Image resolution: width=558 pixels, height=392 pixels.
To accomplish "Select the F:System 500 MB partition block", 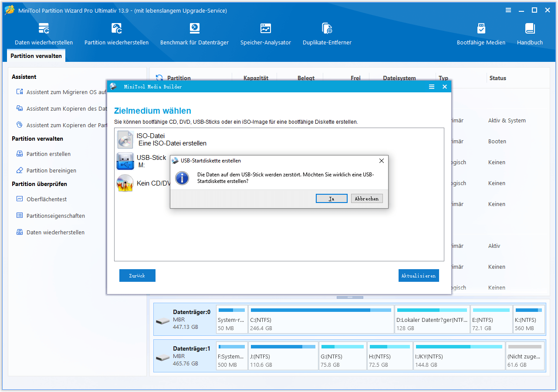I will tap(232, 356).
